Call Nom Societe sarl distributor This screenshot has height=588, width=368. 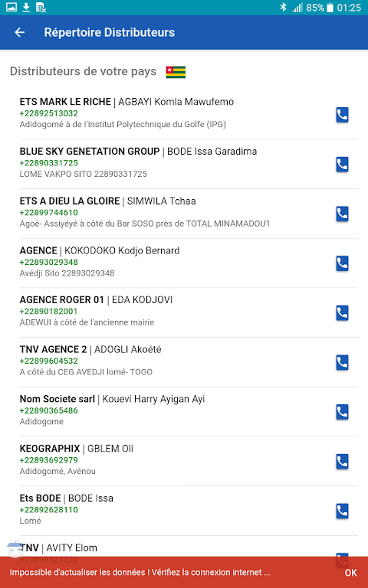[x=342, y=412]
